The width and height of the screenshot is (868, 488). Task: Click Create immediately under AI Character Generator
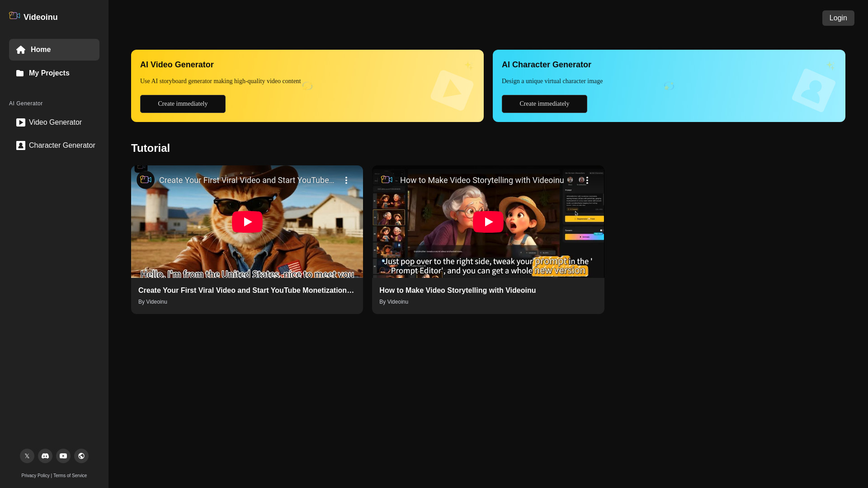coord(544,103)
